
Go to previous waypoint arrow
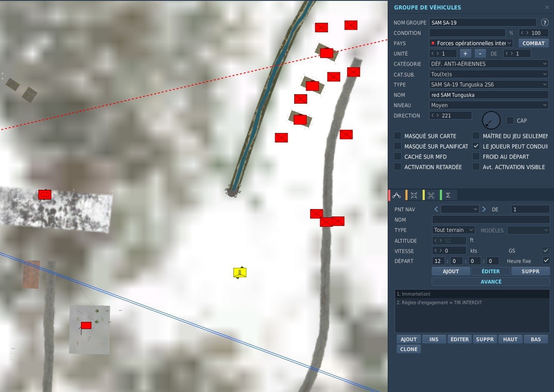[436, 209]
